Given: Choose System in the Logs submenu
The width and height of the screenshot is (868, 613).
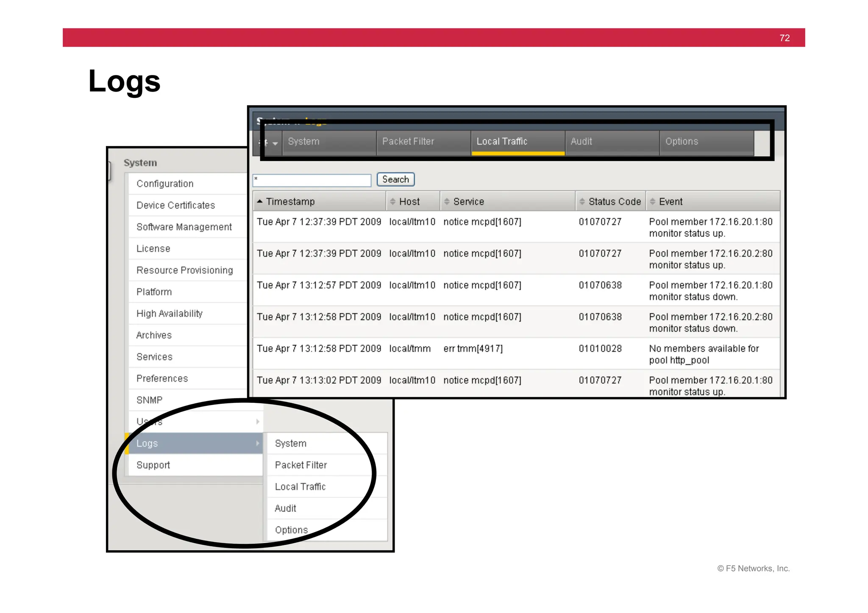Looking at the screenshot, I should click(x=327, y=444).
